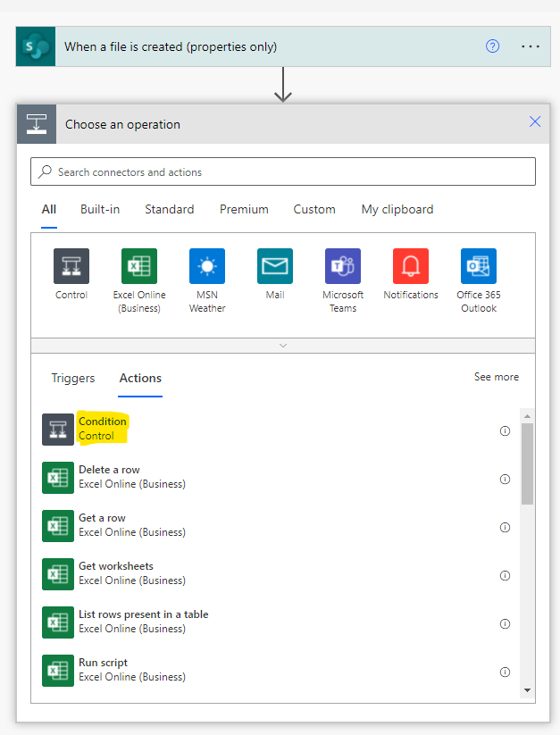The width and height of the screenshot is (560, 735).
Task: Choose the Condition Control action text
Action: pos(102,429)
